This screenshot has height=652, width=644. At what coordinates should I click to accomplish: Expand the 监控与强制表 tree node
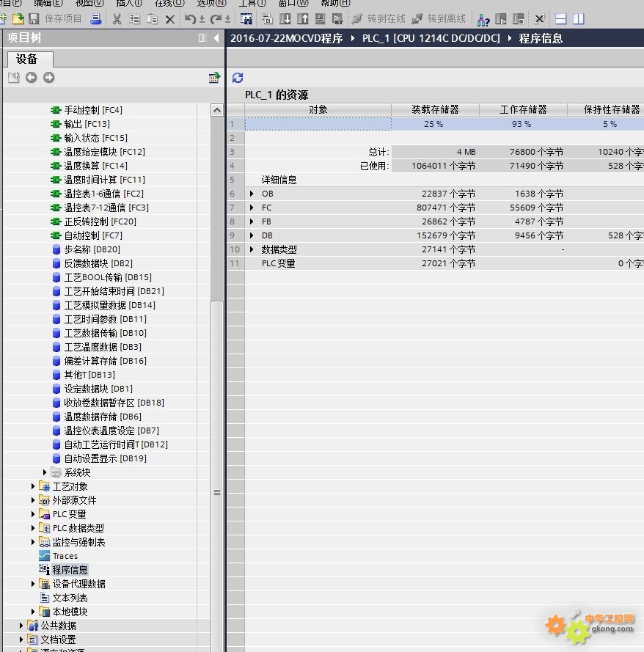coord(33,542)
